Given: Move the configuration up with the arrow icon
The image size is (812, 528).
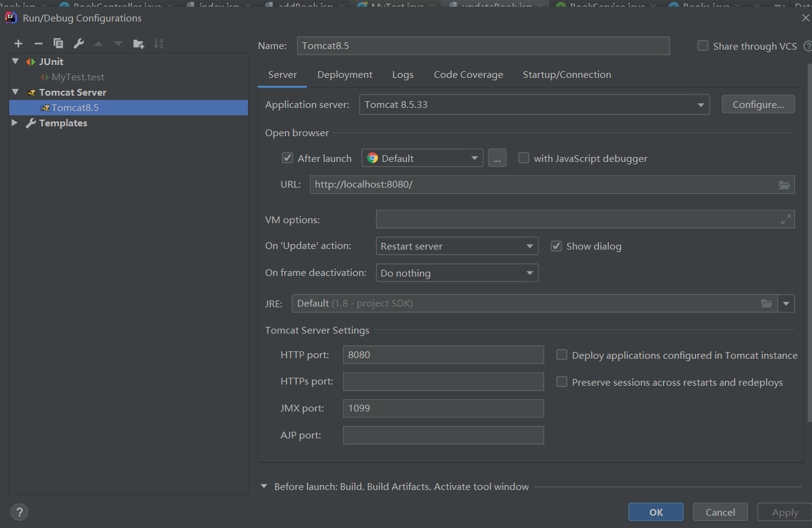Looking at the screenshot, I should tap(98, 44).
